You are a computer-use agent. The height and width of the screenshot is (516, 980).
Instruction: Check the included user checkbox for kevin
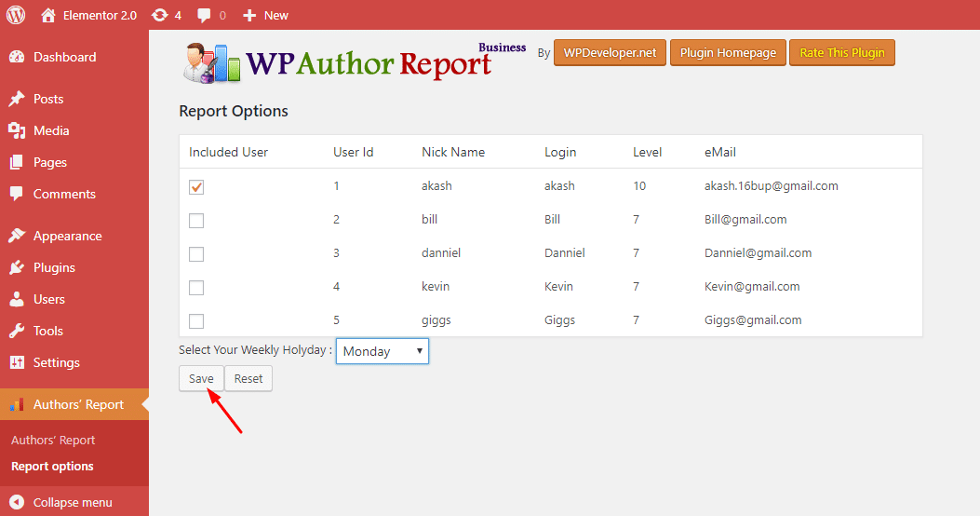click(196, 288)
